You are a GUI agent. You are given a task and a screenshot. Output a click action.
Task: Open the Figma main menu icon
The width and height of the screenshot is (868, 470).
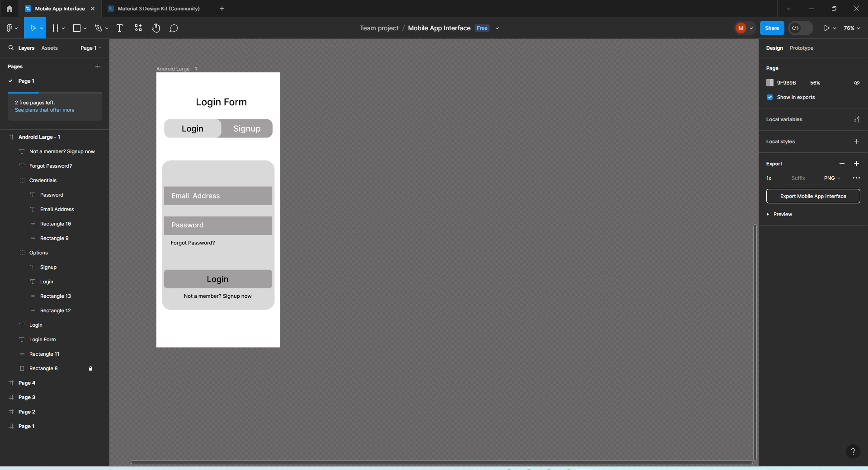click(x=10, y=28)
